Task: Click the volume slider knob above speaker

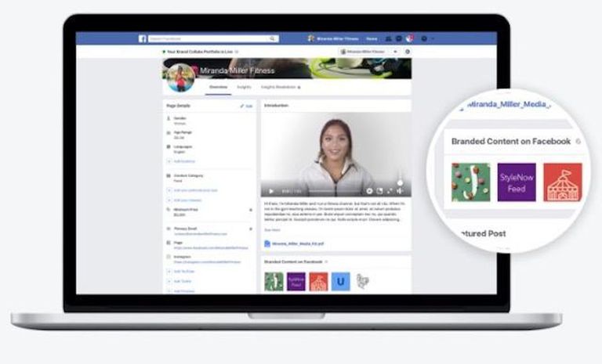Action: [x=400, y=183]
